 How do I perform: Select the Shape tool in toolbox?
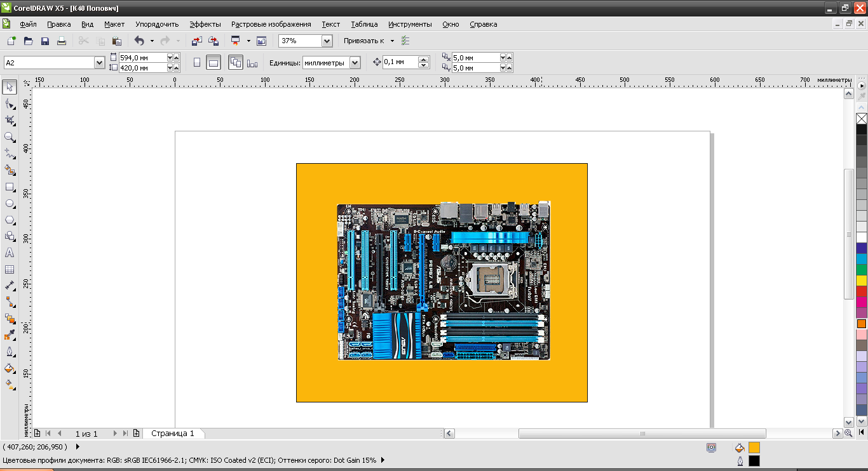click(10, 103)
